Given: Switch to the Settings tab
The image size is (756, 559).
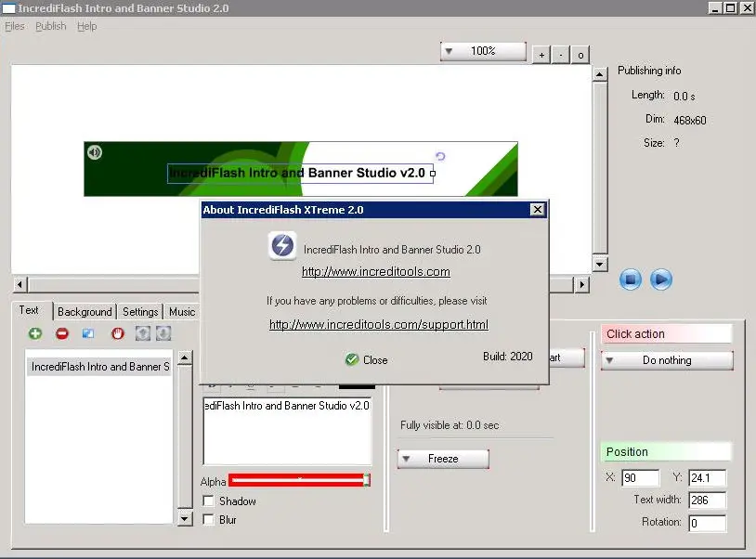Looking at the screenshot, I should [140, 312].
